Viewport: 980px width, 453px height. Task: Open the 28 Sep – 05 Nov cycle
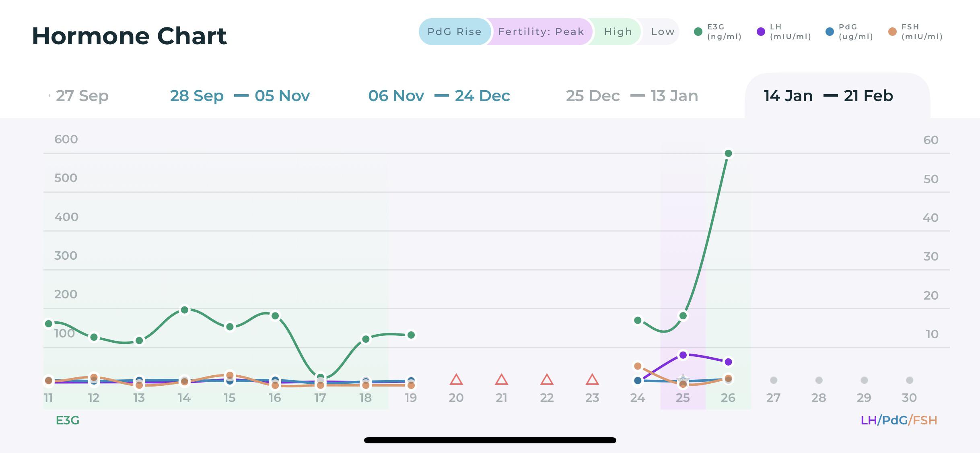pos(240,96)
